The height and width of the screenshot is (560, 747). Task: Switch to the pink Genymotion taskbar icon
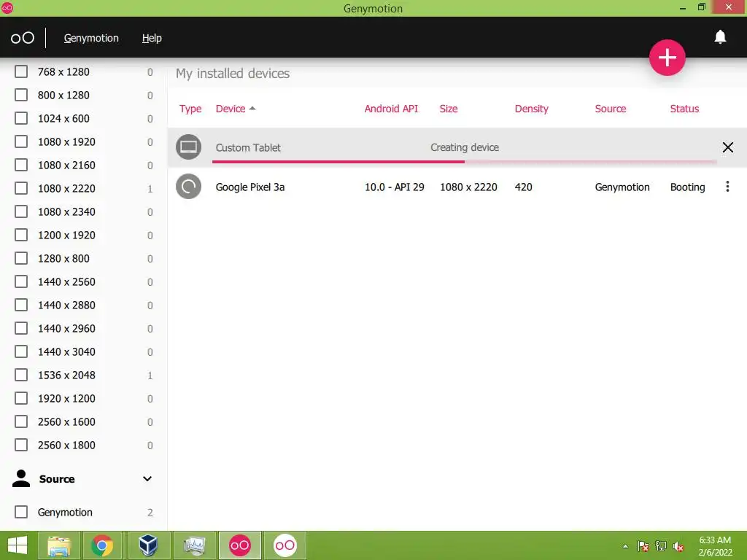click(x=239, y=545)
